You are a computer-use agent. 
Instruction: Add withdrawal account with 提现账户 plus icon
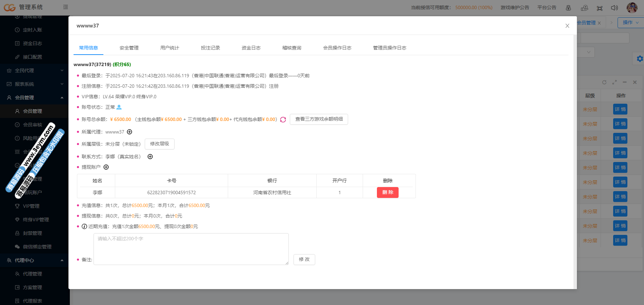click(x=106, y=167)
